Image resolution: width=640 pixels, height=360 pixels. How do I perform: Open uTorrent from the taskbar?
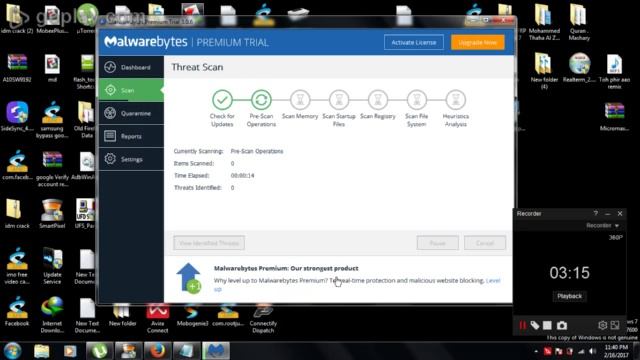[x=100, y=351]
